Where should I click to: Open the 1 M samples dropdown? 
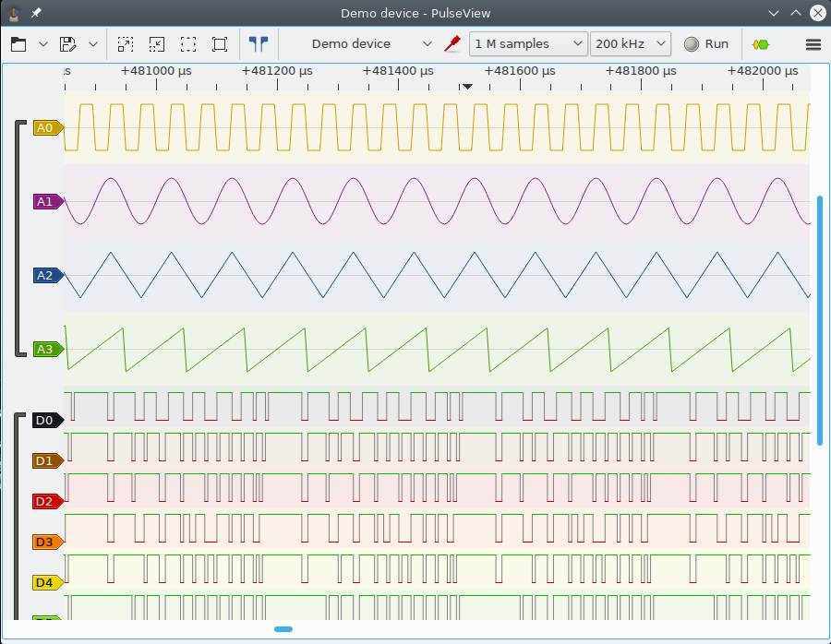[528, 44]
